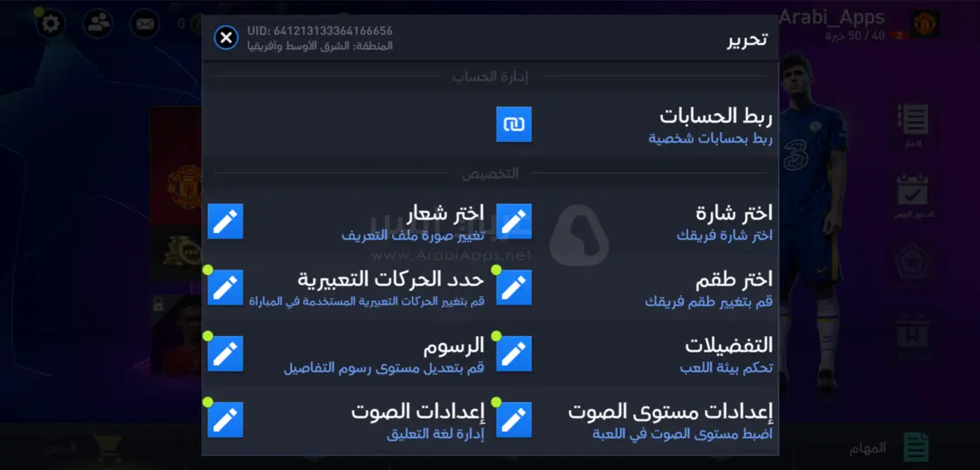Open the link accounts button beside ربط الحسابات
This screenshot has height=470, width=980.
[x=514, y=124]
